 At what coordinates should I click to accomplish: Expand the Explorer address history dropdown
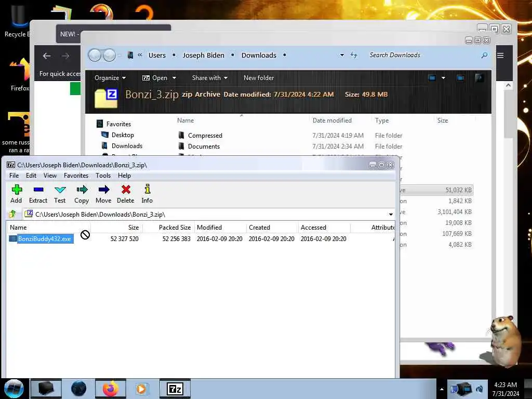tap(342, 55)
